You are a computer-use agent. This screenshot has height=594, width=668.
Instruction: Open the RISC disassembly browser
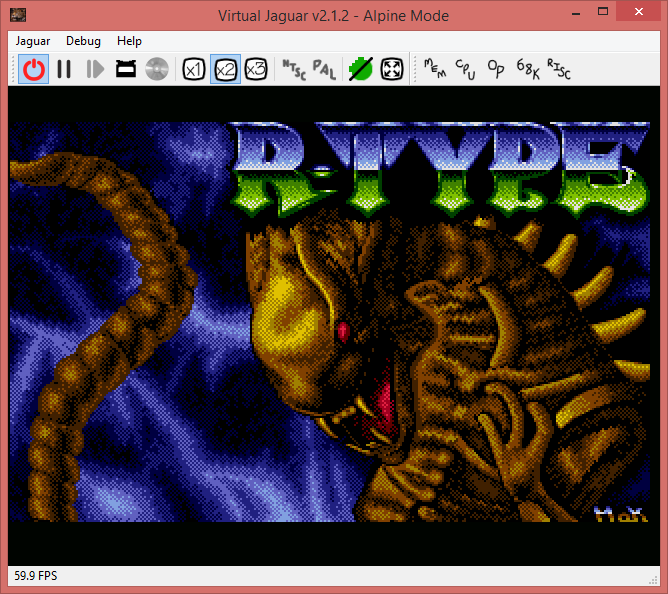(x=558, y=69)
